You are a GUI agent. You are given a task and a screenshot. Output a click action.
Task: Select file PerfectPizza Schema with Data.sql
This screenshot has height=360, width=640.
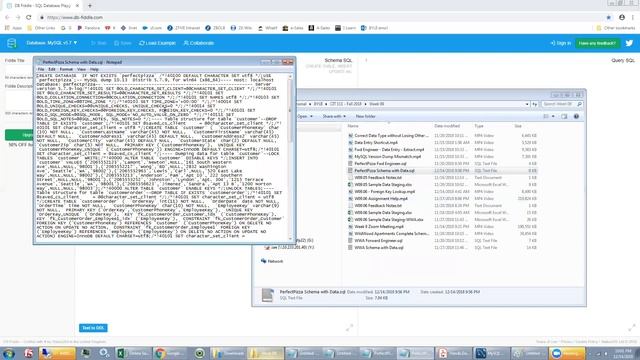tap(384, 171)
